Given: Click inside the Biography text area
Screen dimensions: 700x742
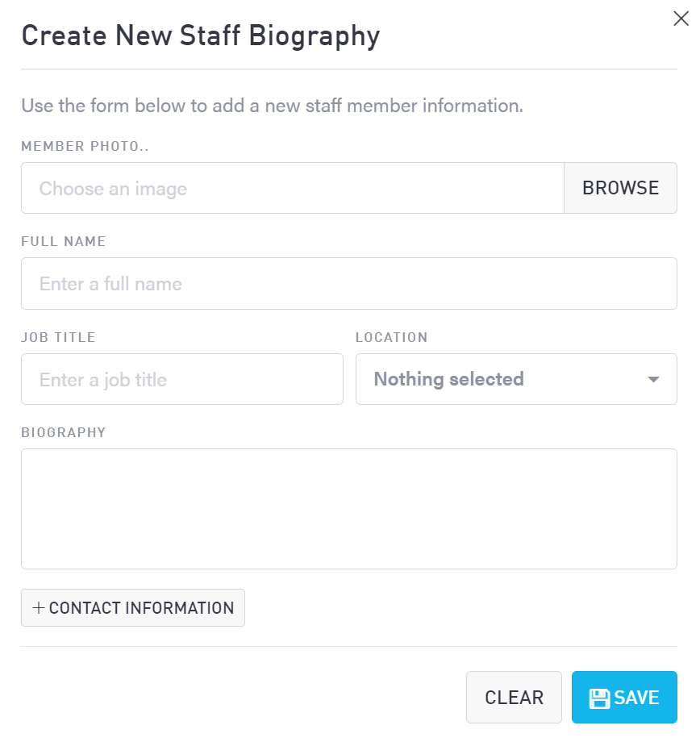Looking at the screenshot, I should tap(348, 509).
